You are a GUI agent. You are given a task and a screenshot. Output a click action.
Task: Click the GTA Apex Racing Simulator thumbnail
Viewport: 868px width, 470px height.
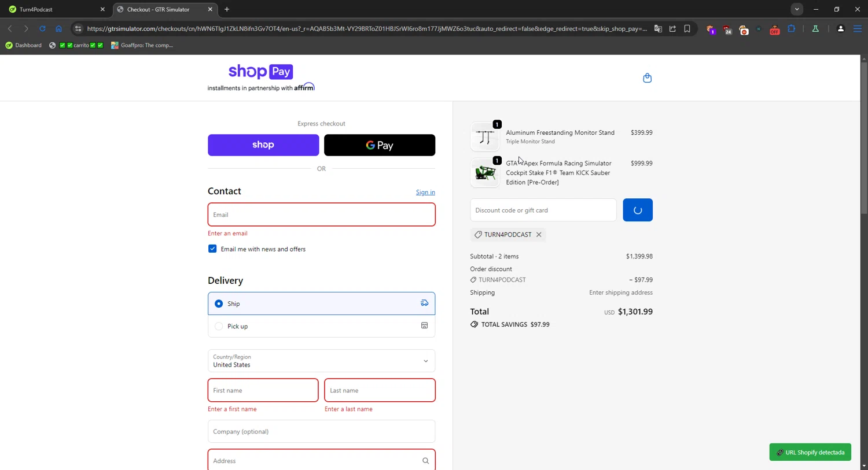click(485, 173)
